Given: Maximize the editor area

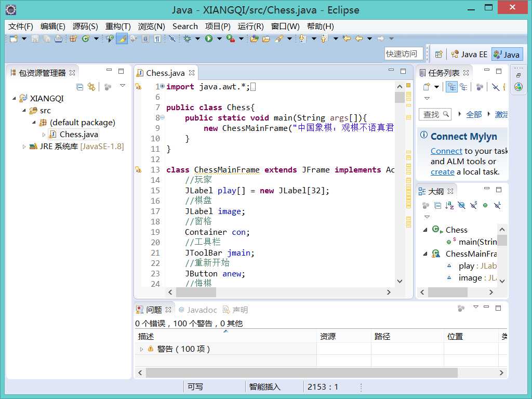Looking at the screenshot, I should pos(403,71).
